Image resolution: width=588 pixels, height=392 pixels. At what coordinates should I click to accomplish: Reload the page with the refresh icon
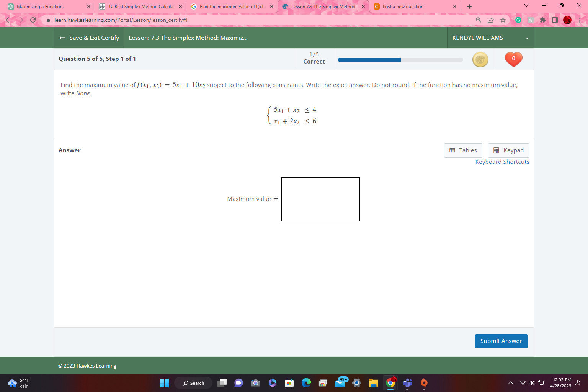[33, 20]
